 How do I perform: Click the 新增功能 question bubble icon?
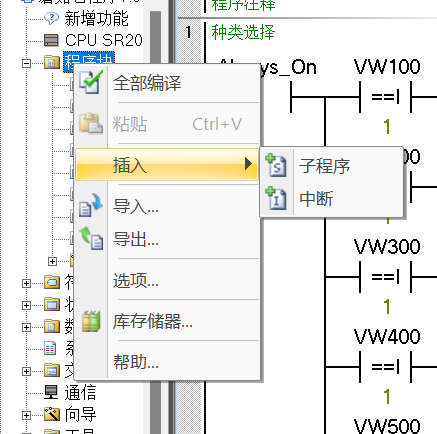pyautogui.click(x=52, y=18)
